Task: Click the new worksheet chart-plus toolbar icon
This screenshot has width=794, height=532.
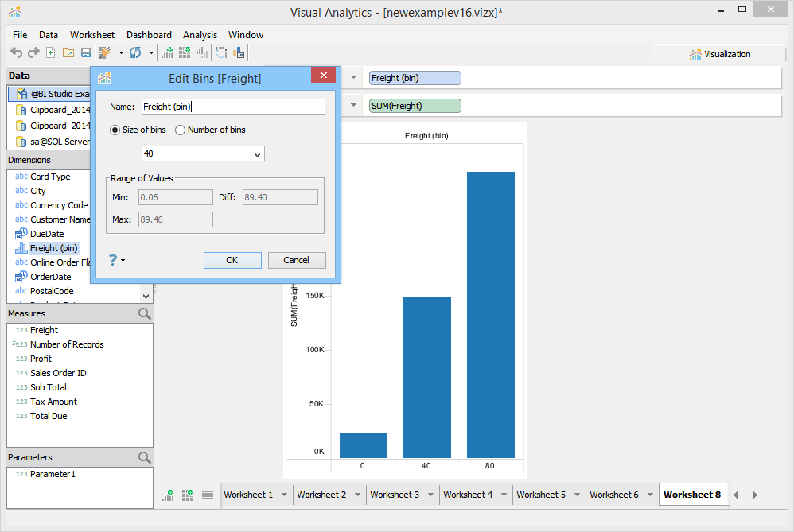Action: coord(167,52)
